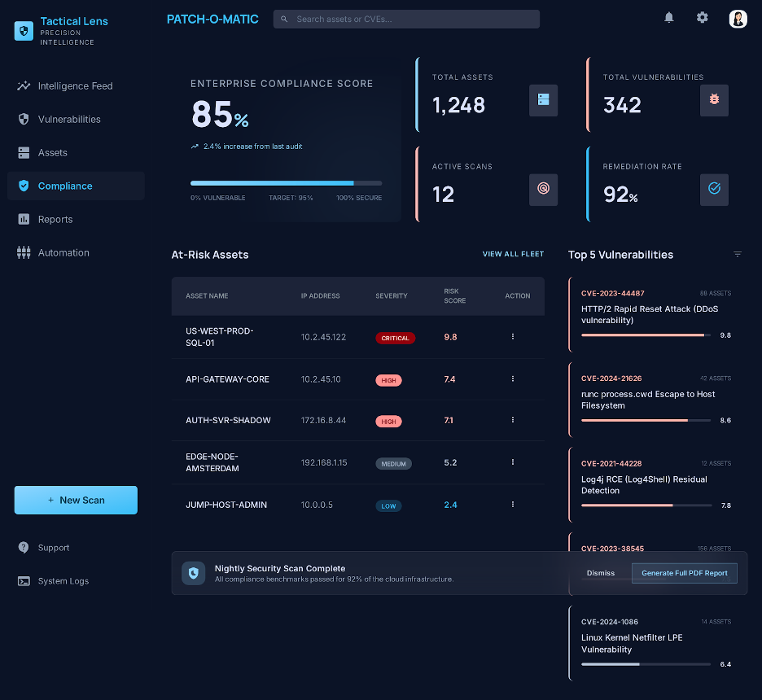Click the compliance score progress bar
Viewport: 762px width, 700px height.
(x=286, y=183)
